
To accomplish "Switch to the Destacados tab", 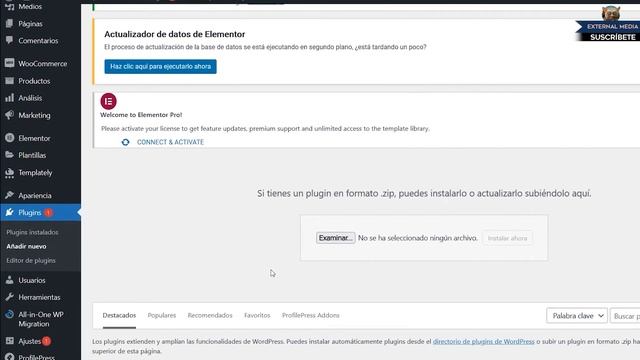I will coord(119,316).
